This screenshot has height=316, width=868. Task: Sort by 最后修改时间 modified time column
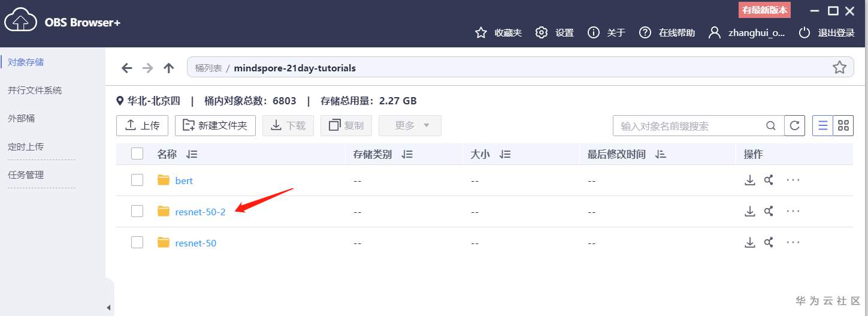click(661, 154)
